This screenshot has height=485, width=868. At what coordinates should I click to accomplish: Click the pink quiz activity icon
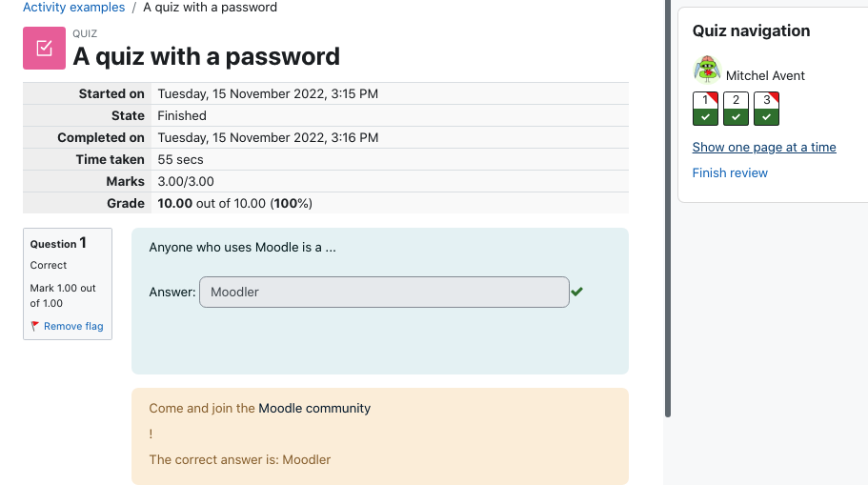tap(44, 49)
